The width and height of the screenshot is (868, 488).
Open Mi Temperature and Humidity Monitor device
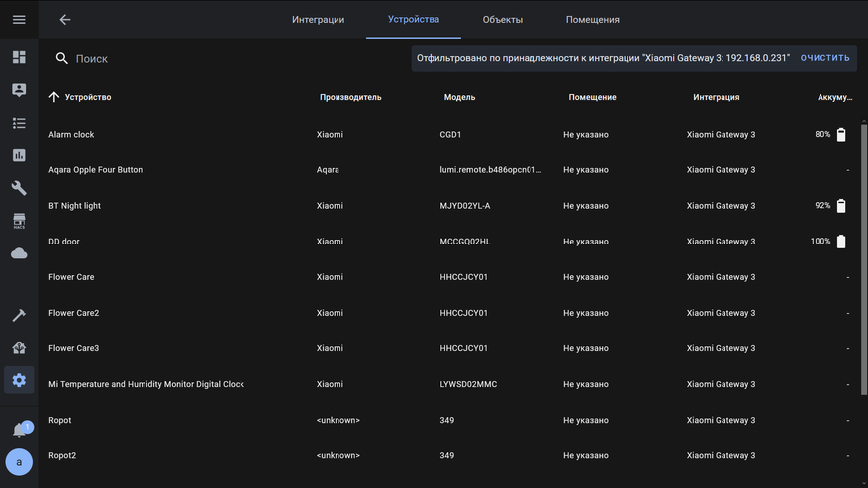(x=447, y=384)
